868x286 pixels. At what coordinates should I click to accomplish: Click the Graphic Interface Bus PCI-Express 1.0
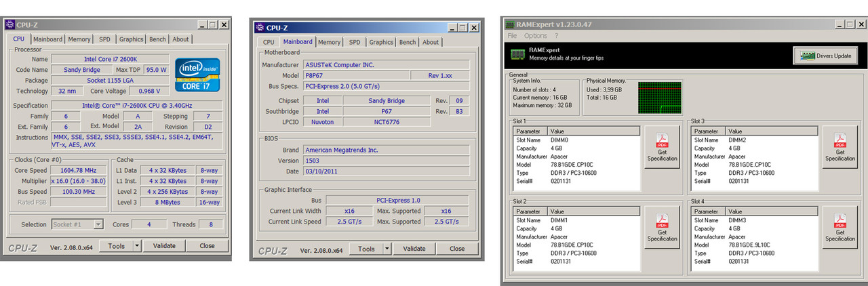pos(397,200)
